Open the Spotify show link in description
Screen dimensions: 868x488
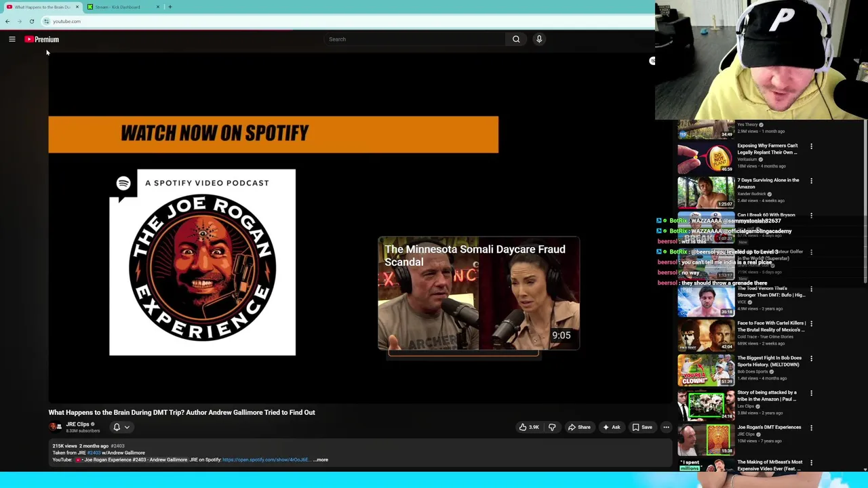pos(267,460)
